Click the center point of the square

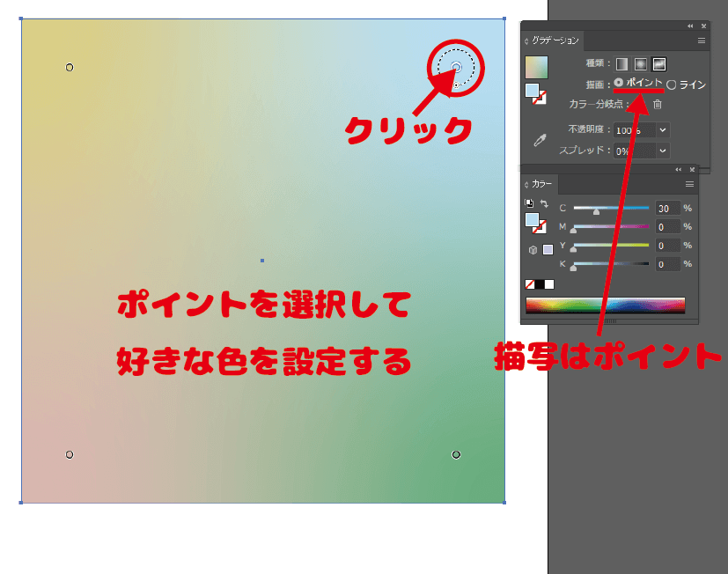262,261
